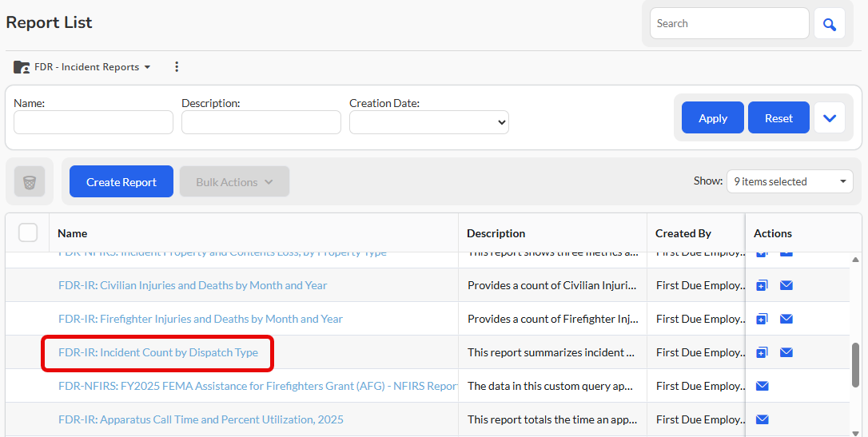Click the Search input field
Image resolution: width=868 pixels, height=437 pixels.
coord(729,23)
